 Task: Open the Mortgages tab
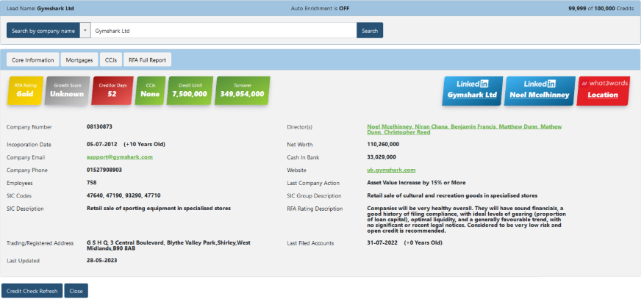tap(79, 60)
